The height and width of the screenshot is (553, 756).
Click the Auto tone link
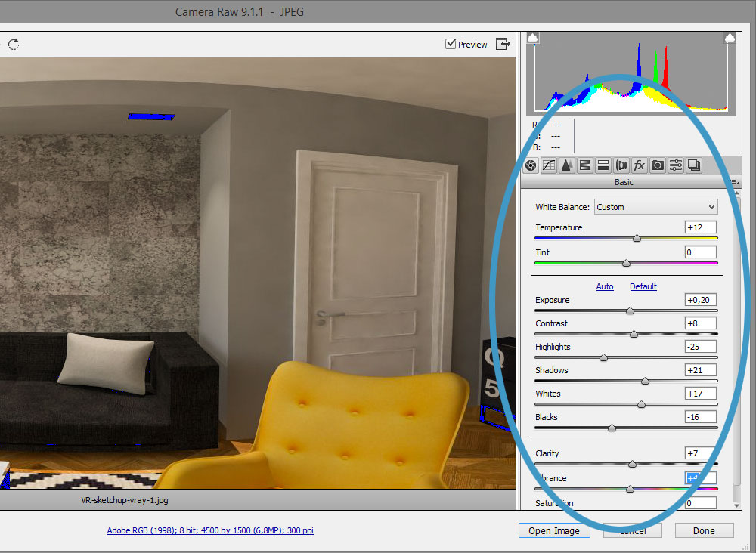pyautogui.click(x=605, y=286)
